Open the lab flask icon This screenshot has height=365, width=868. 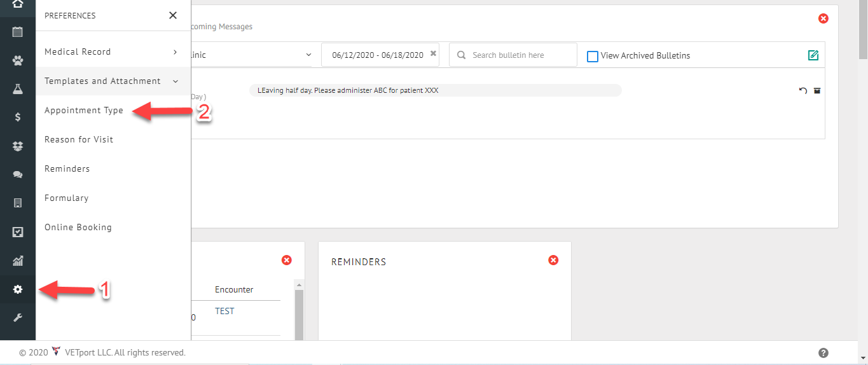click(18, 89)
